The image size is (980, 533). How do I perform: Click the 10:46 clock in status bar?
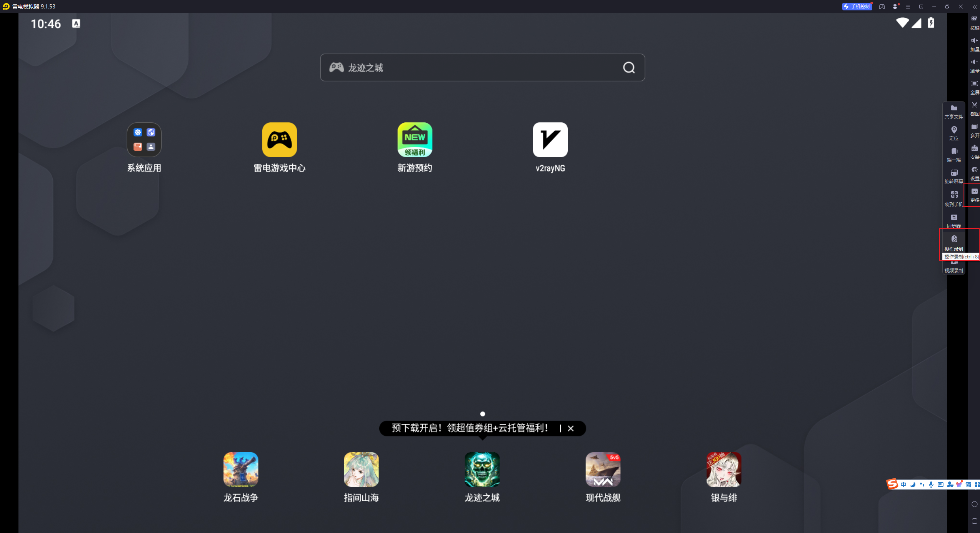(x=46, y=24)
